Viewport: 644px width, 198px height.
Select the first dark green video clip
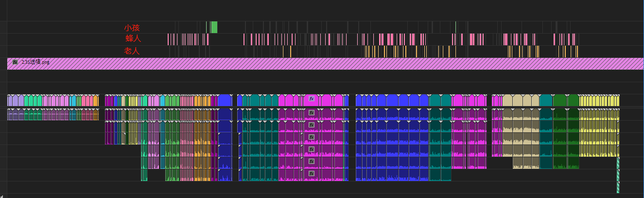coord(560,101)
